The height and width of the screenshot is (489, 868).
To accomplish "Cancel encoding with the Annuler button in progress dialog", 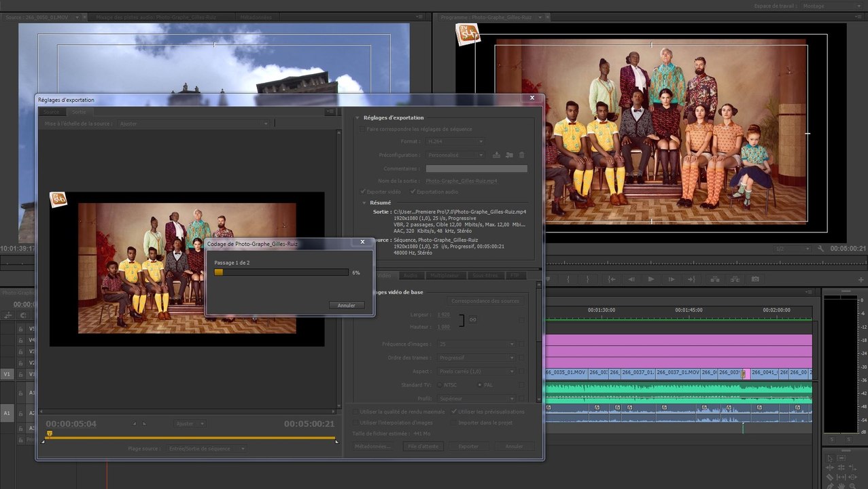I will 347,306.
